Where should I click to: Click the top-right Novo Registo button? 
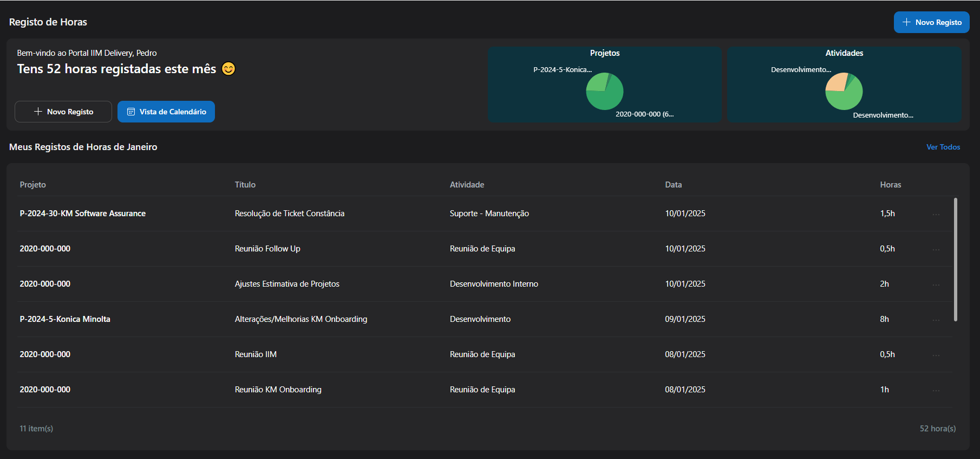point(931,22)
